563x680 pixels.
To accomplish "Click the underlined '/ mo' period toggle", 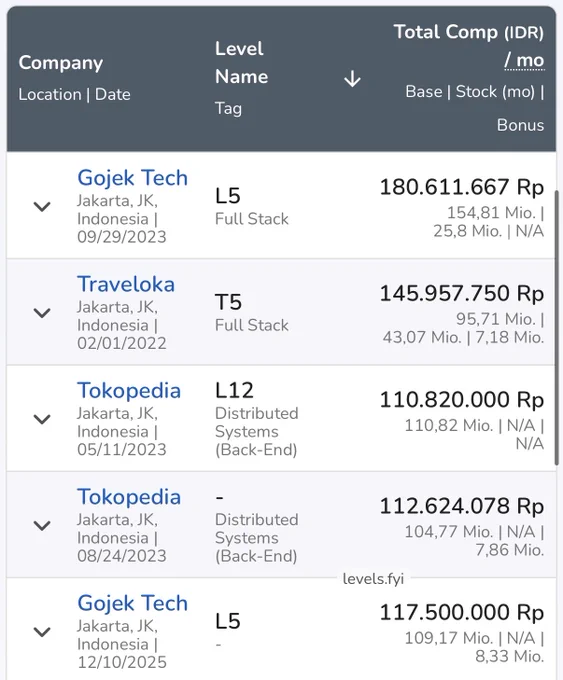I will 524,60.
